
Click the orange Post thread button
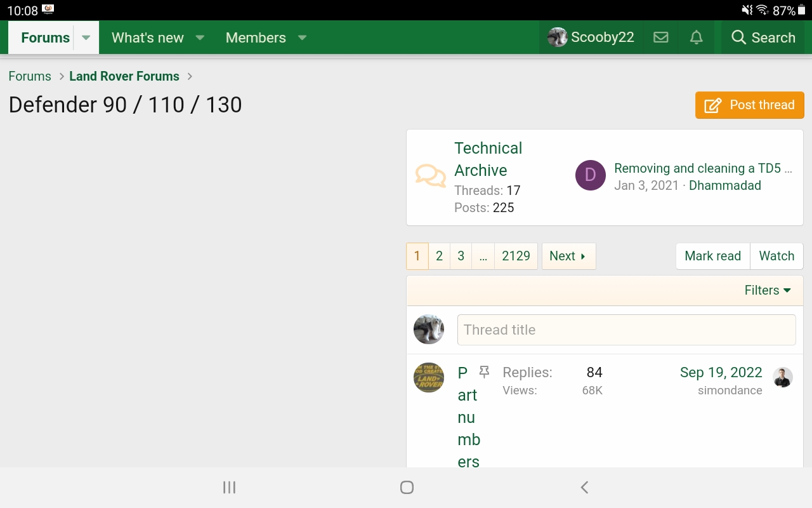(750, 105)
